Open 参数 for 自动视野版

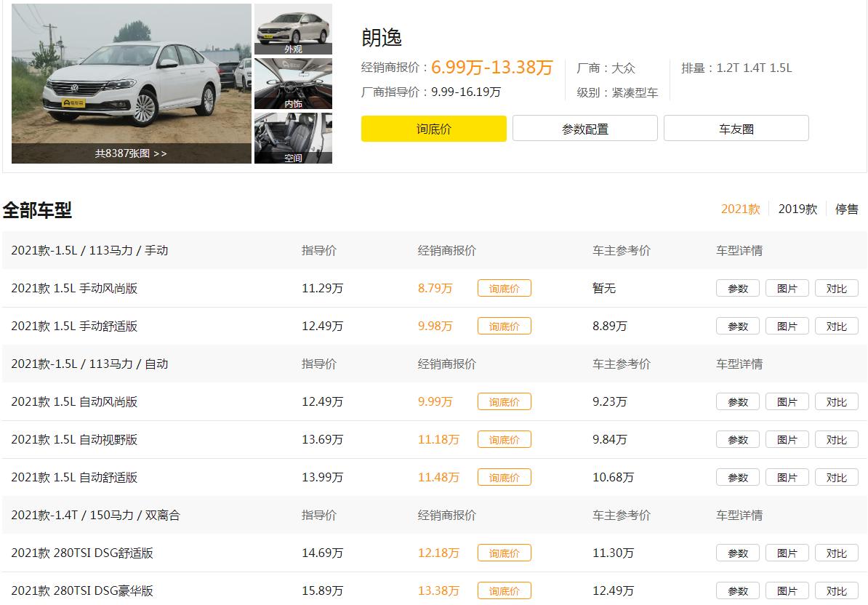[x=737, y=439]
